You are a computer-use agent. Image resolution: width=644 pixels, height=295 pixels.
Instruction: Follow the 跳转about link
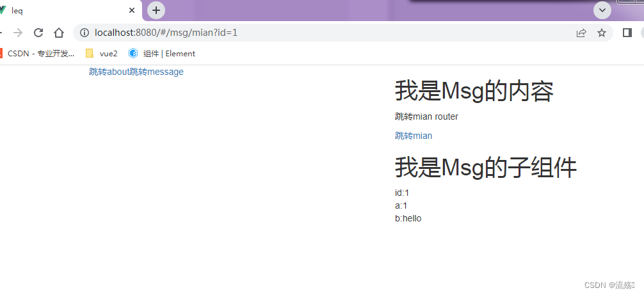[x=109, y=72]
